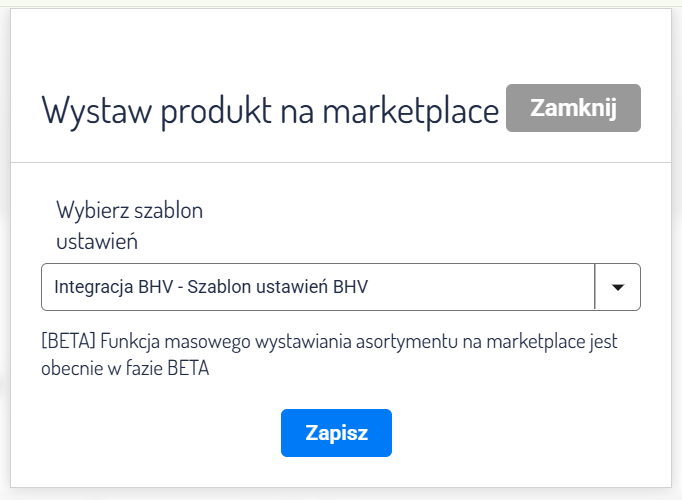Click the 'Integracja BHV' text in field

pyautogui.click(x=102, y=287)
